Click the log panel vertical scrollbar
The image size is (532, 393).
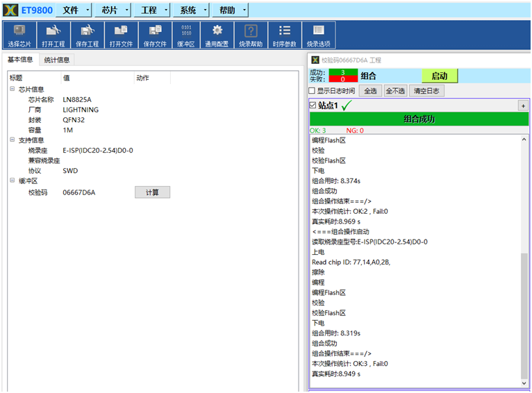(x=524, y=312)
